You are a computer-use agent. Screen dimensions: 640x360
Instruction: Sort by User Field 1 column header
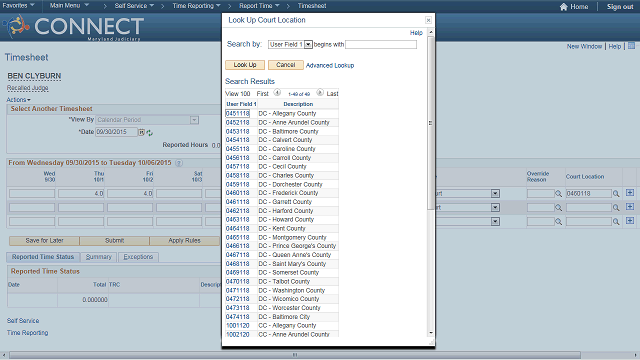pos(241,104)
